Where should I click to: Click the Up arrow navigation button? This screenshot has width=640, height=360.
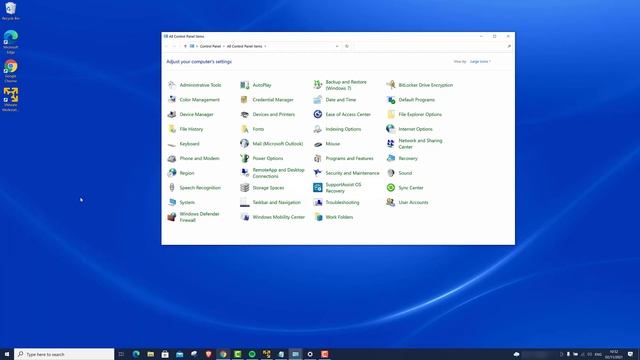185,47
